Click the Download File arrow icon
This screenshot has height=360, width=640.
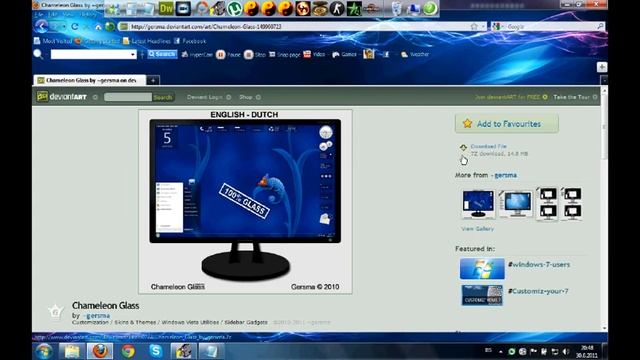[x=463, y=147]
